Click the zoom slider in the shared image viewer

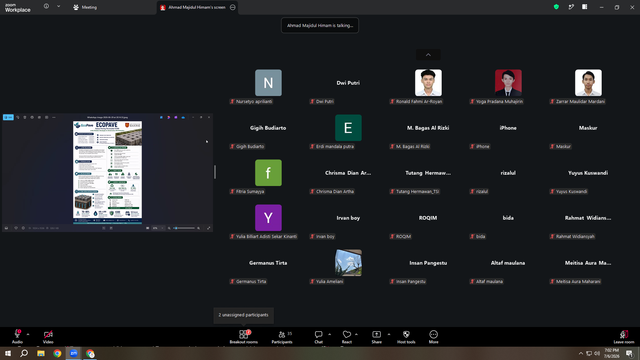(184, 228)
